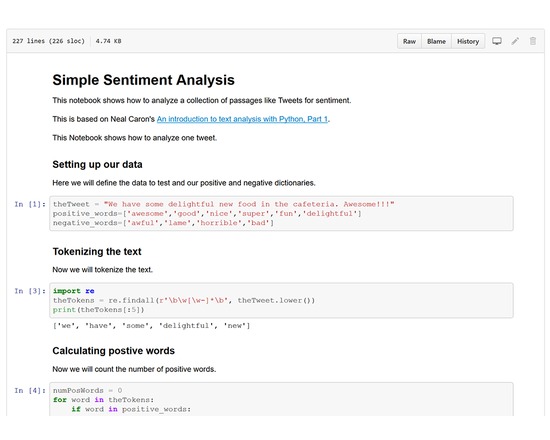Click 'Here we will define the data to test' sentence
This screenshot has height=440, width=550.
point(184,183)
